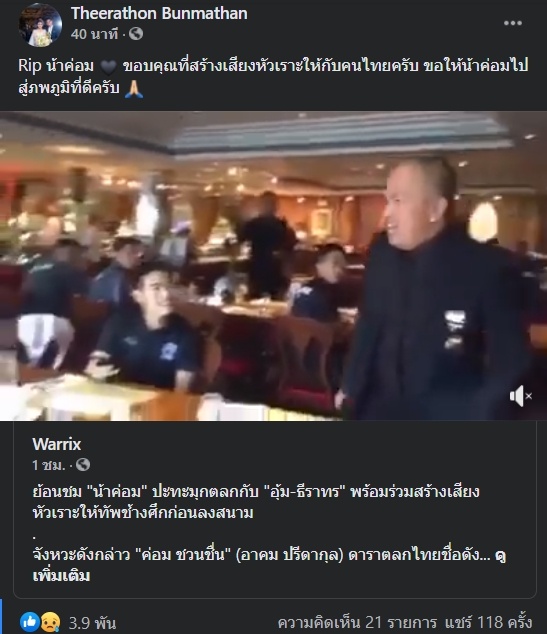Click the sad face reaction icon
Viewport: 547px width, 634px height.
point(50,621)
